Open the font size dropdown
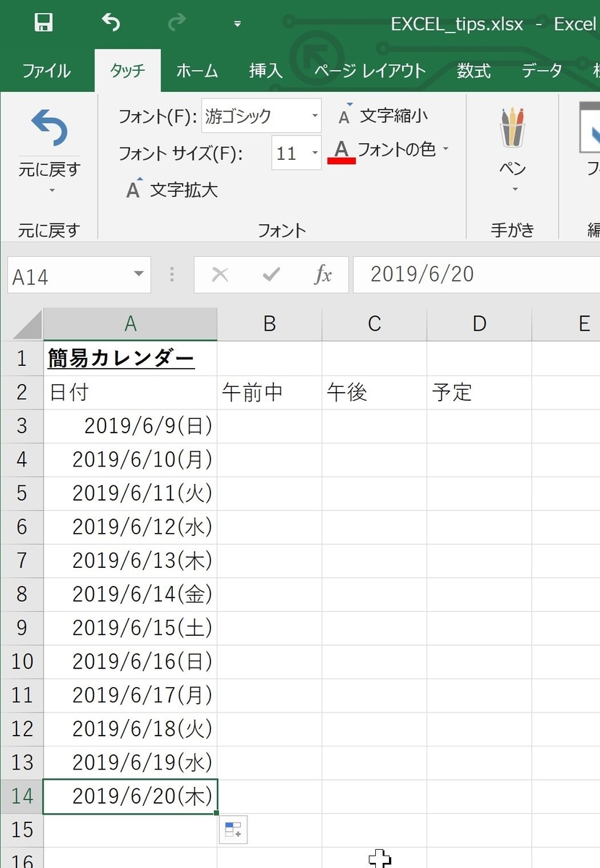The height and width of the screenshot is (868, 600). point(314,153)
